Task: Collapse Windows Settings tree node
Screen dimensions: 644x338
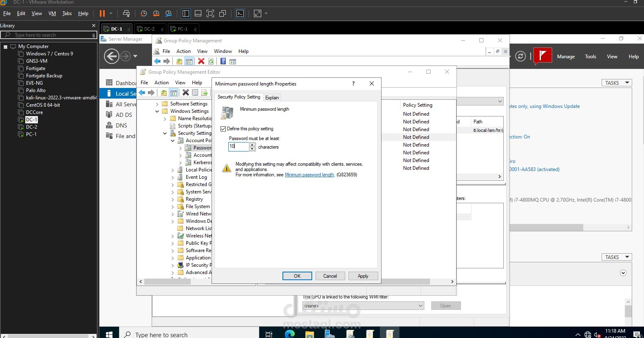Action: 157,111
